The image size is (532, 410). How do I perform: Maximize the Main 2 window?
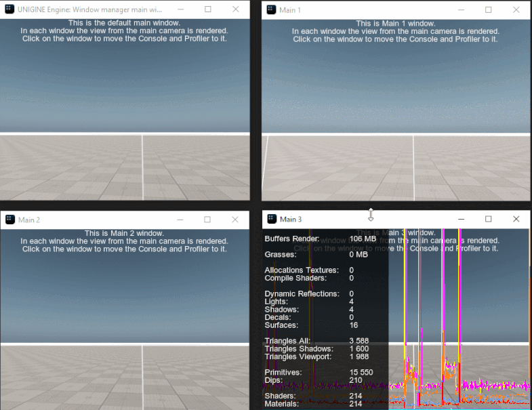[207, 220]
